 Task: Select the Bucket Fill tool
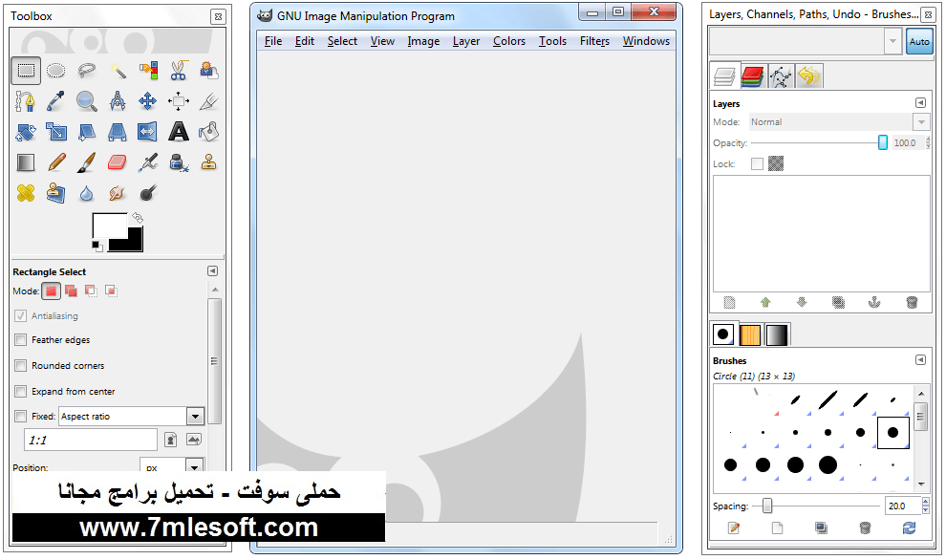click(208, 132)
